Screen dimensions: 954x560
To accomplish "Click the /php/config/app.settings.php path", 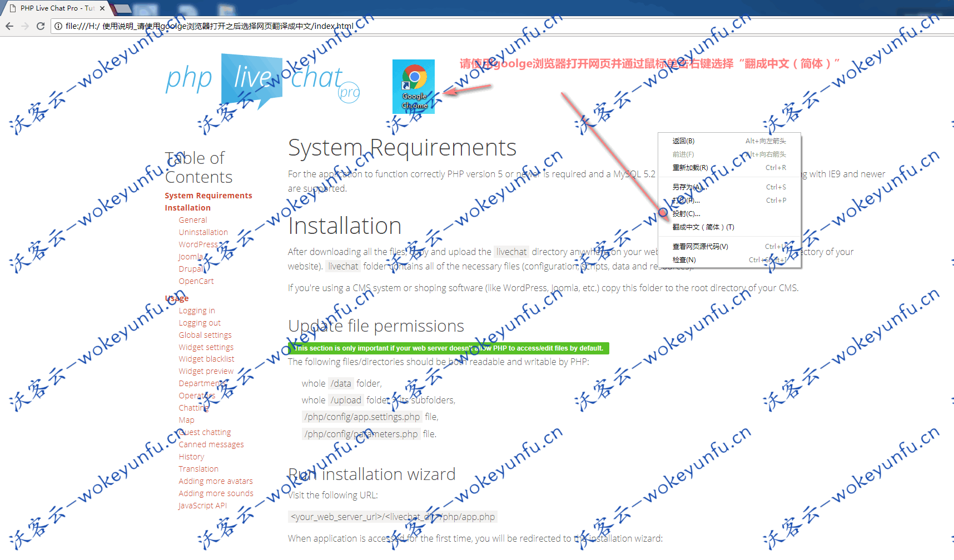I will (x=362, y=417).
